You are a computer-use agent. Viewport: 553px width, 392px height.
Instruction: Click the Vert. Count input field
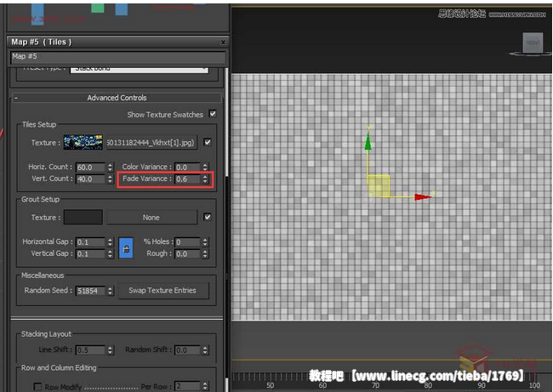coord(91,179)
